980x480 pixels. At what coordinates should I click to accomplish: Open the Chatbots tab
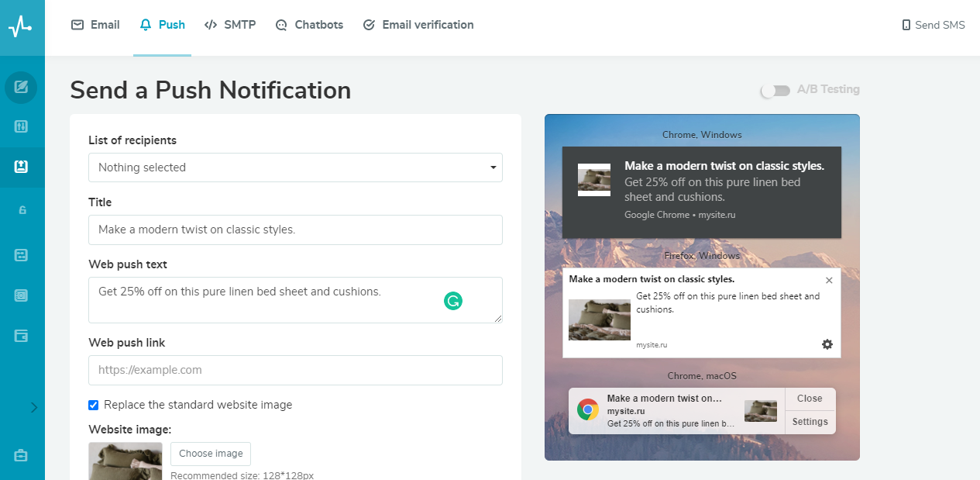tap(309, 25)
